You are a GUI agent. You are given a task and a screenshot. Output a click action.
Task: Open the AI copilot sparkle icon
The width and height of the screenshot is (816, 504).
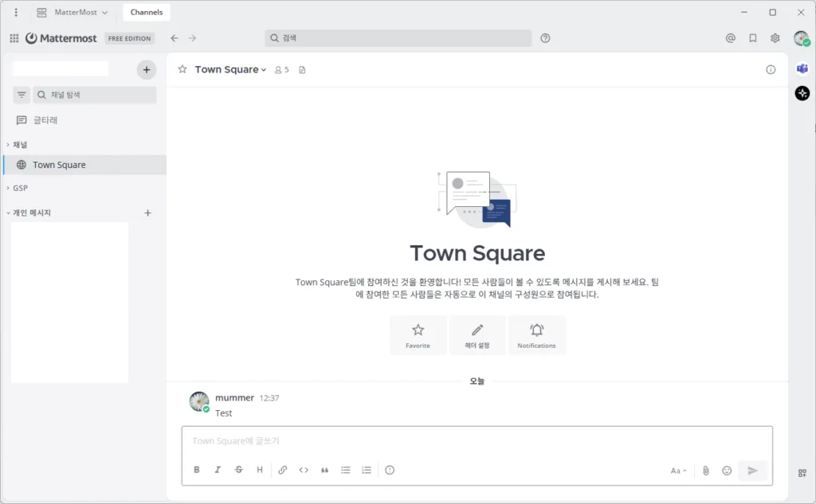(x=802, y=93)
